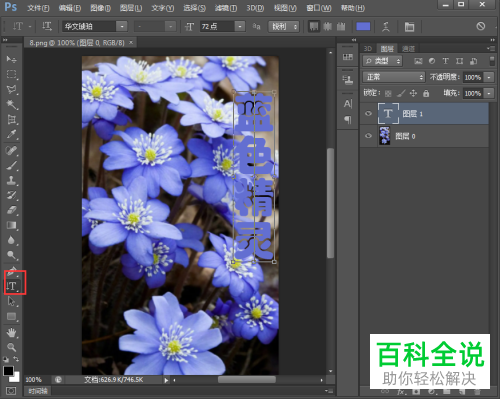Viewport: 500px width, 399px height.
Task: Open the Layers panel flyout menu
Action: coord(491,49)
